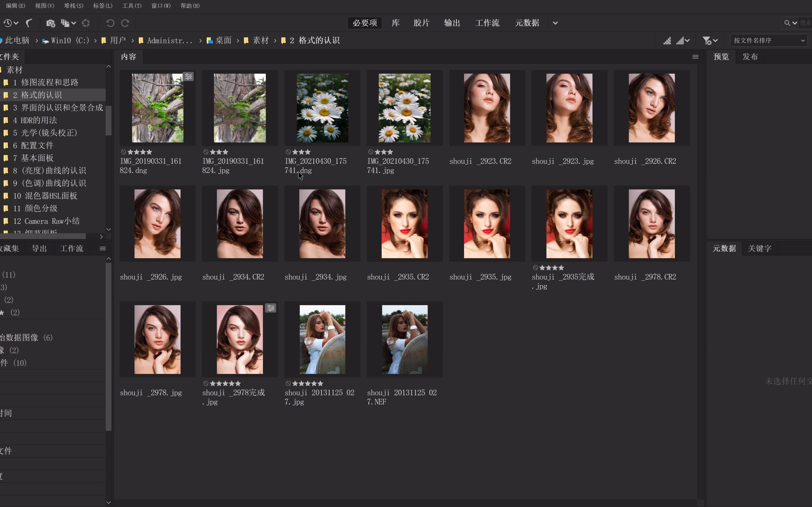812x507 pixels.
Task: Go to Win10 (C:) in the path bar
Action: coord(66,41)
